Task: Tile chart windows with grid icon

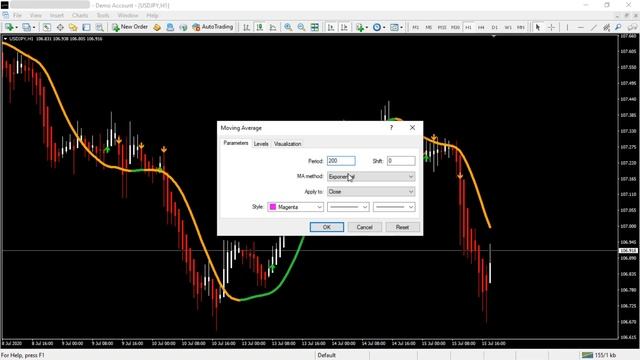Action: (x=315, y=27)
